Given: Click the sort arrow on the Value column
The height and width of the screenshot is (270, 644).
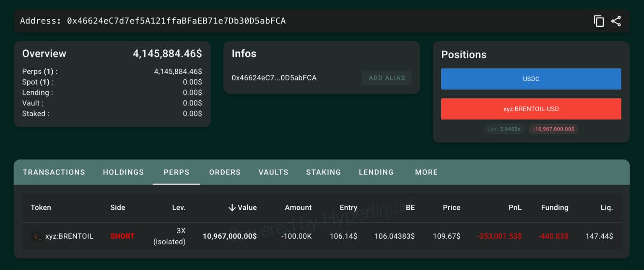Looking at the screenshot, I should pyautogui.click(x=232, y=208).
